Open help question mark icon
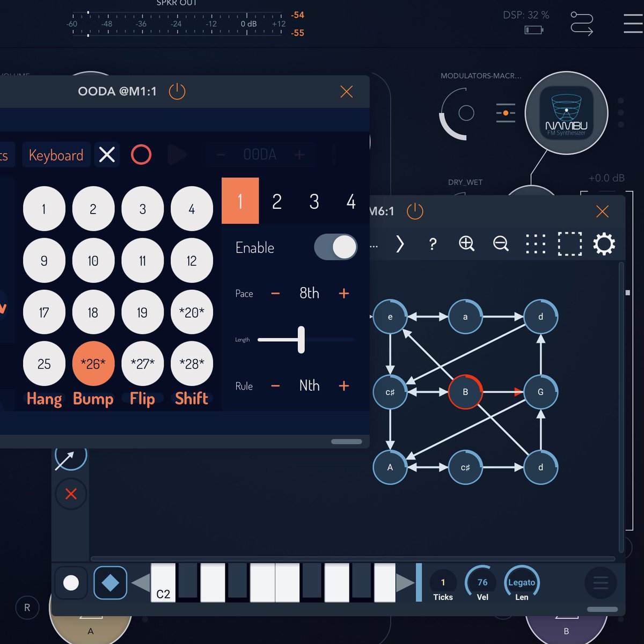 [x=433, y=244]
